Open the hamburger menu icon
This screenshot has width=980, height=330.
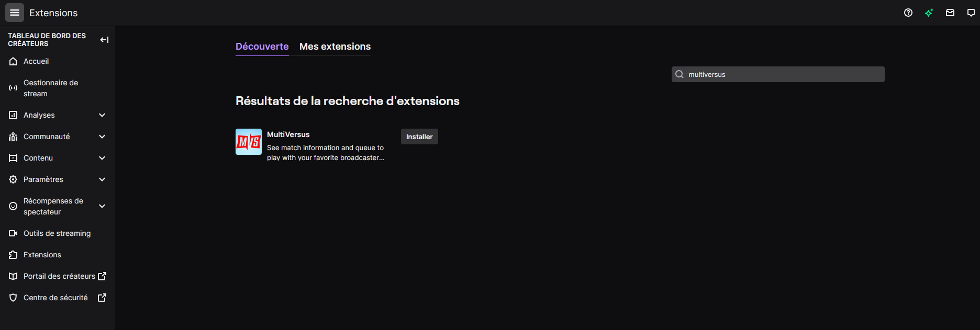point(15,13)
